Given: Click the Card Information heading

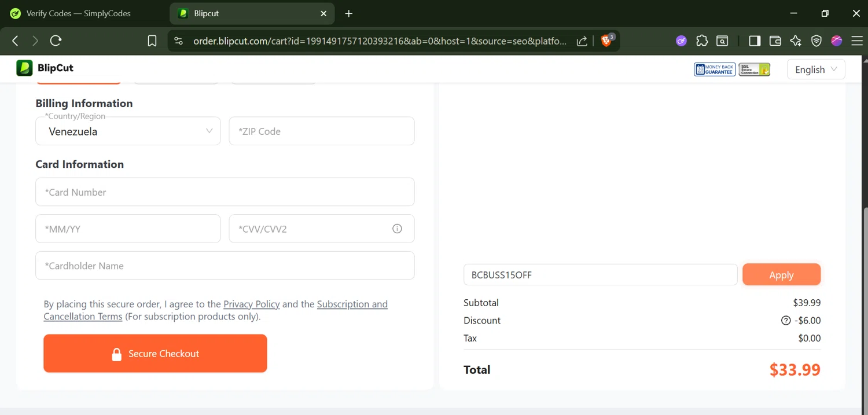Looking at the screenshot, I should pos(79,164).
